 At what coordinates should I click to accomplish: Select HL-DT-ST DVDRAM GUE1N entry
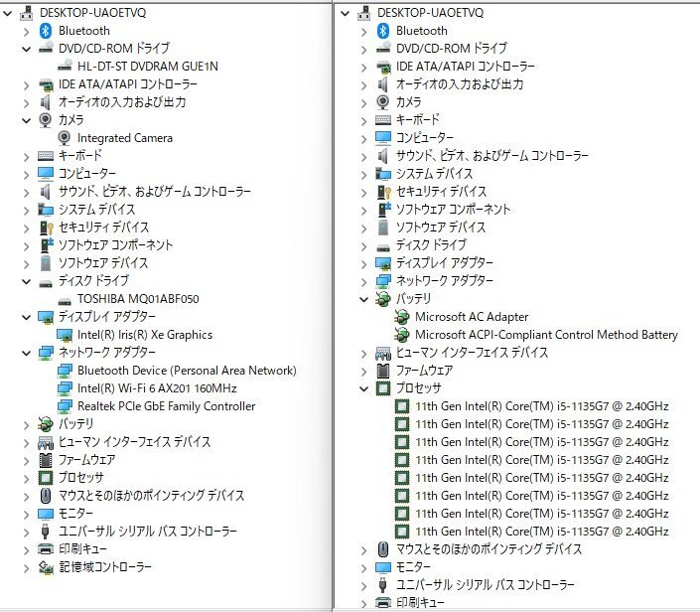pyautogui.click(x=147, y=67)
